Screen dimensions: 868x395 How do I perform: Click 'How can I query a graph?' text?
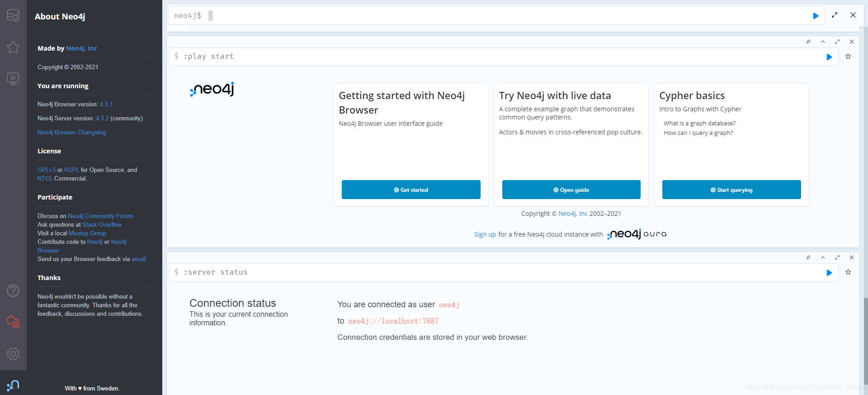click(x=698, y=133)
